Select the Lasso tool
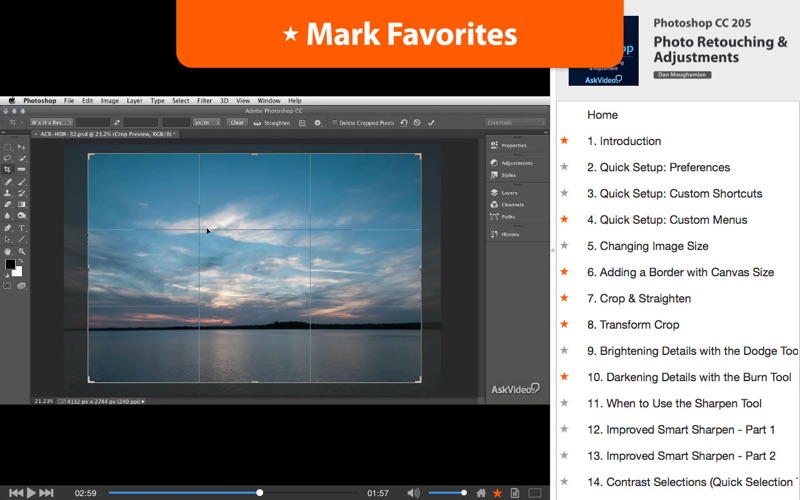This screenshot has height=500, width=800. click(8, 158)
